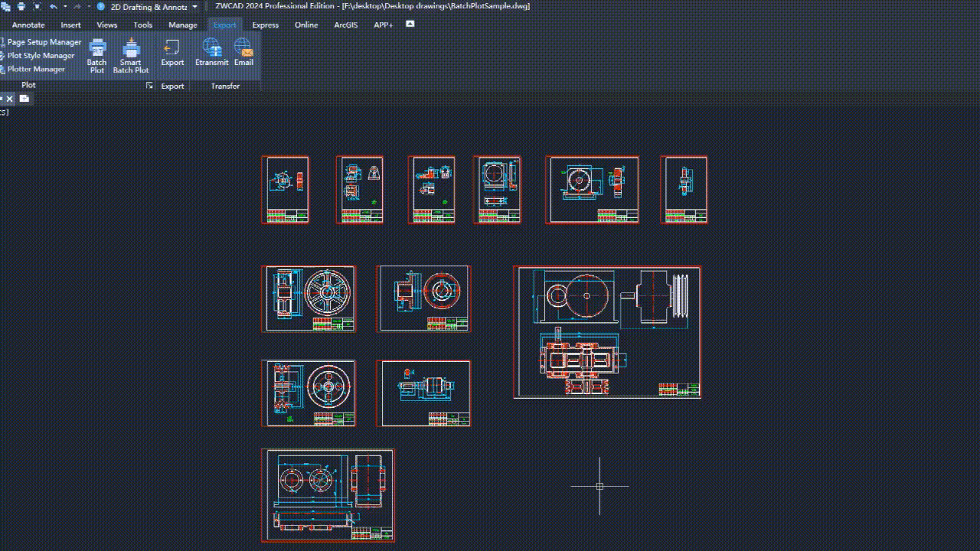The width and height of the screenshot is (980, 551).
Task: Select the ArcGIS ribbon tab
Action: pyautogui.click(x=345, y=25)
